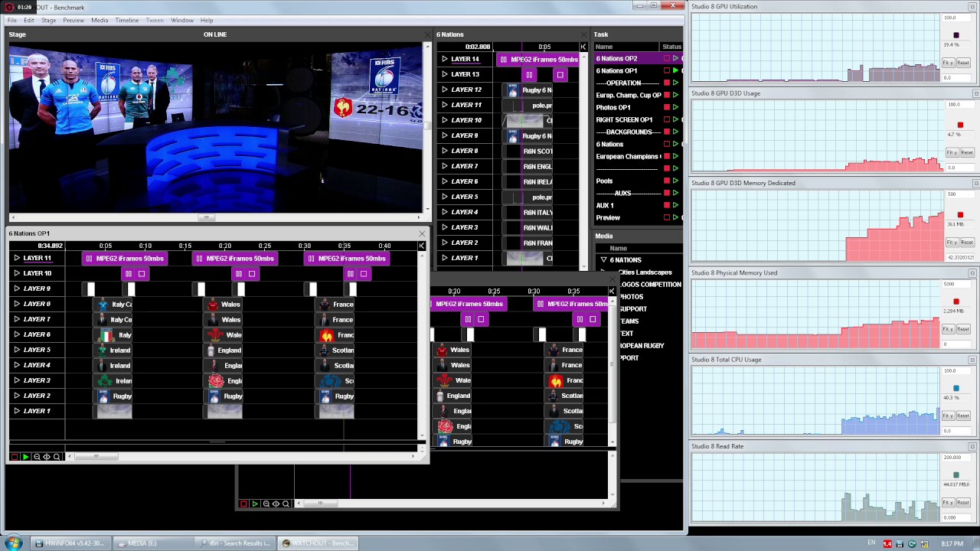Click zoom-out magnifier in 6 Nations OP1 timeline
The height and width of the screenshot is (551, 980).
(36, 457)
